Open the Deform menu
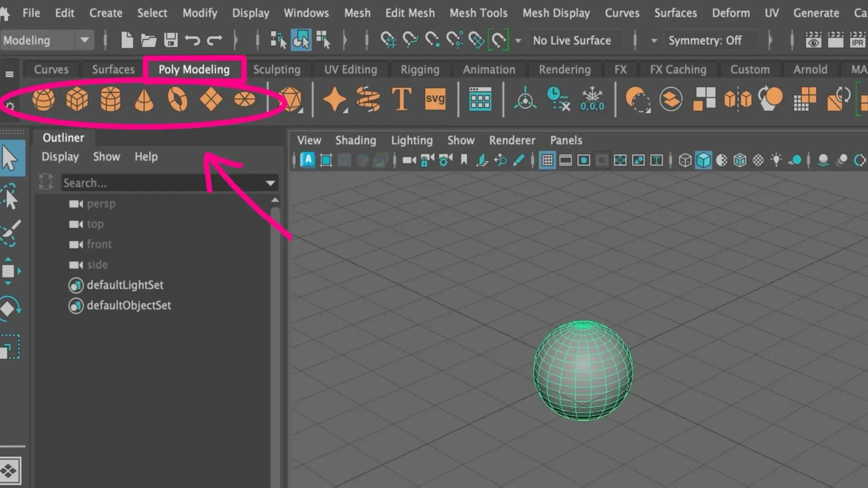Screen dimensions: 868x488 (731, 13)
